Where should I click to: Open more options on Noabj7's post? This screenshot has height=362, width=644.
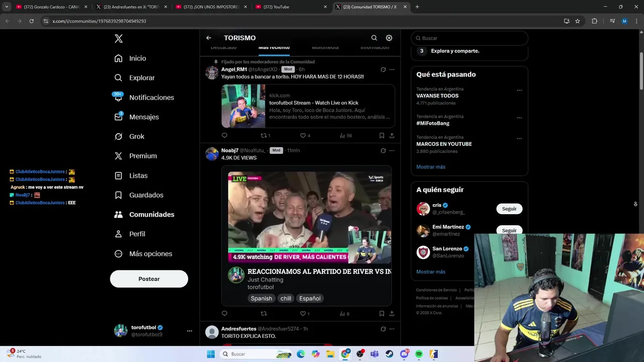(392, 150)
